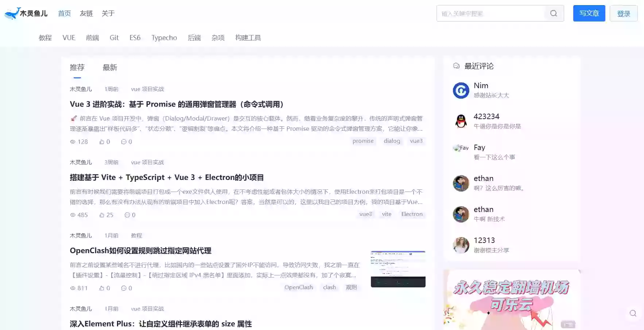Open Nim's avatar in recent comments

(461, 90)
